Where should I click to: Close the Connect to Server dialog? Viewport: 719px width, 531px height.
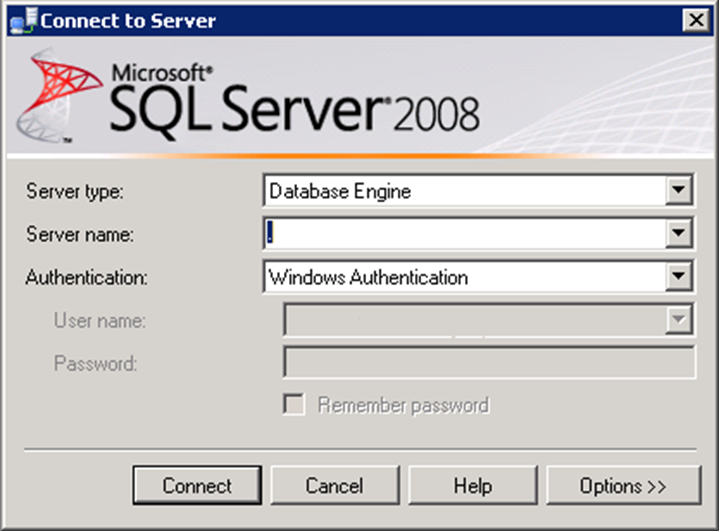(696, 20)
